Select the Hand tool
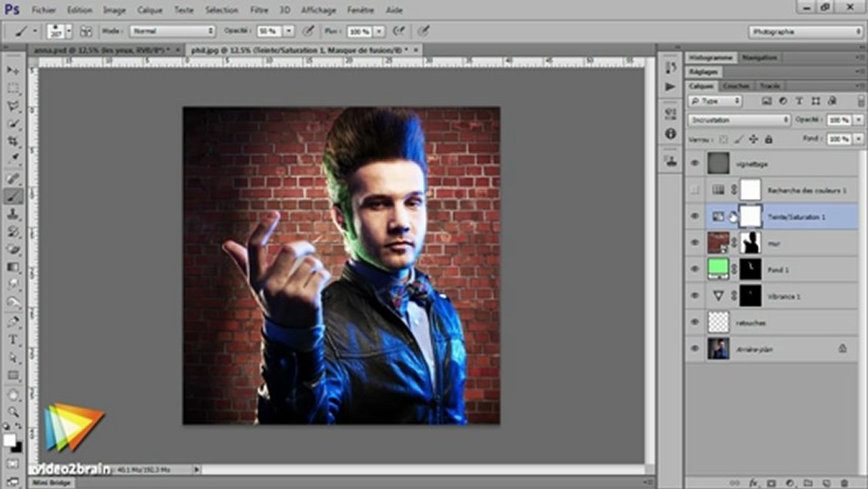Image resolution: width=868 pixels, height=489 pixels. [14, 395]
